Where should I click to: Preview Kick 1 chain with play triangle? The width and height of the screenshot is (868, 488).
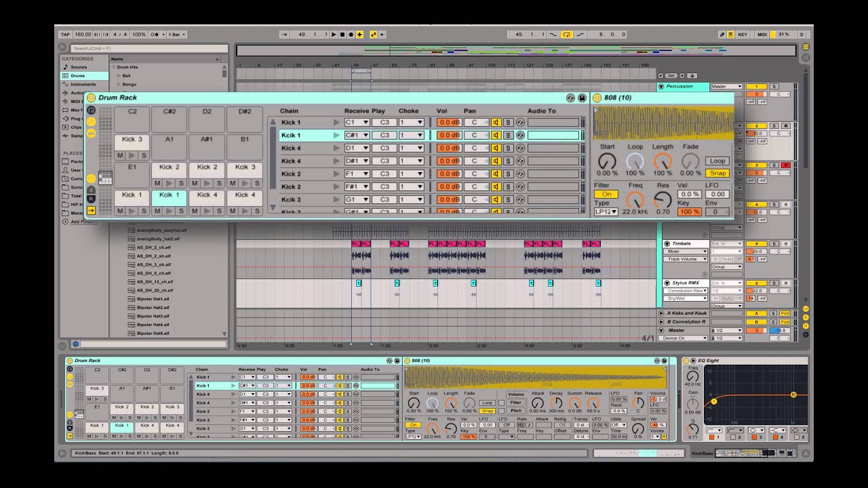point(336,122)
